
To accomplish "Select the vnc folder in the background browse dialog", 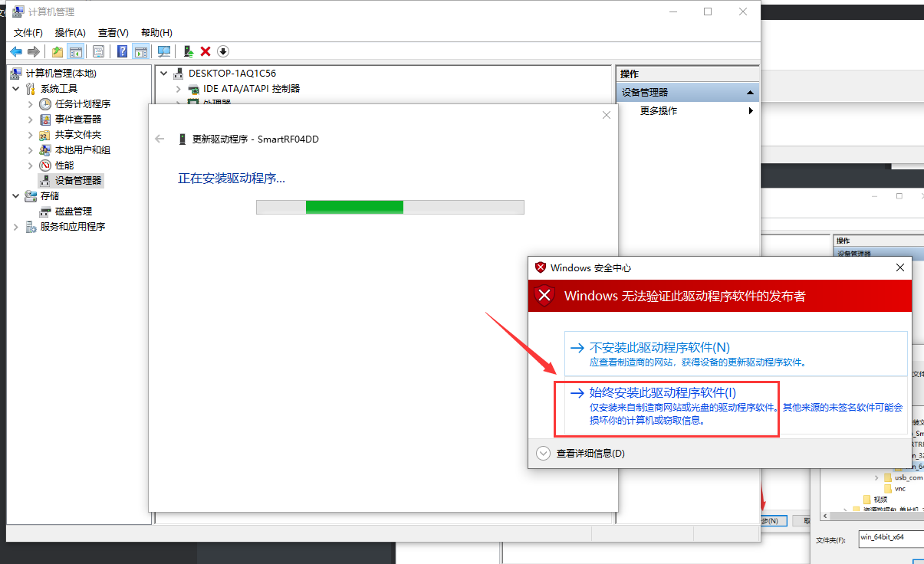I will click(900, 488).
